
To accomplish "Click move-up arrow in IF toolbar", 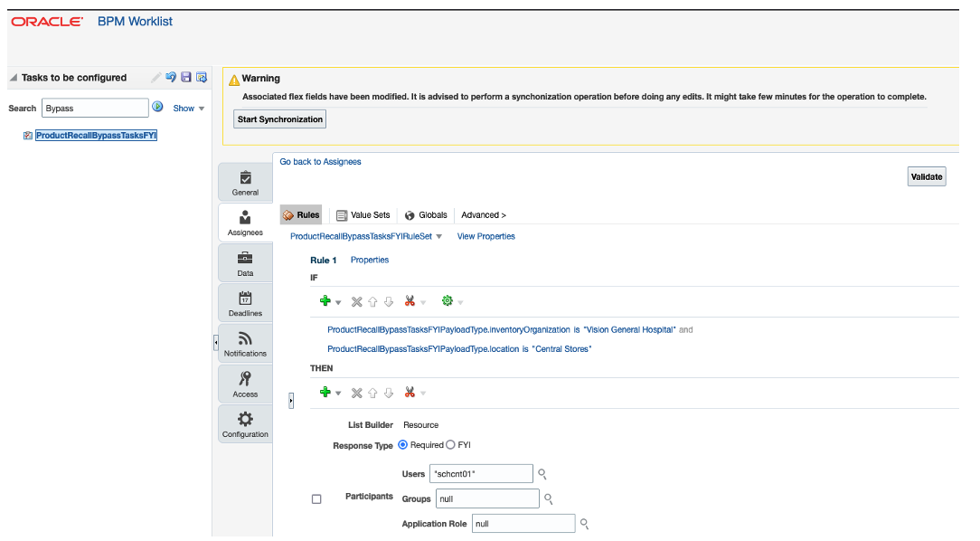I will [372, 302].
